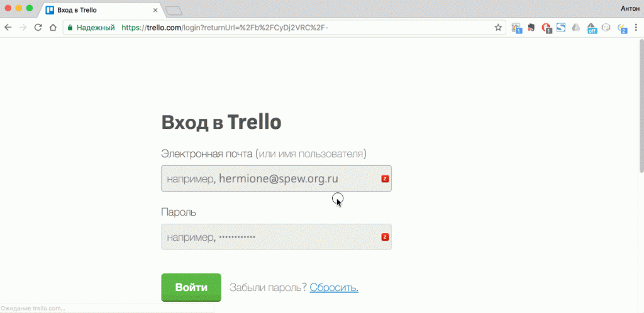The image size is (644, 313).
Task: Open a new browser tab
Action: tap(174, 11)
